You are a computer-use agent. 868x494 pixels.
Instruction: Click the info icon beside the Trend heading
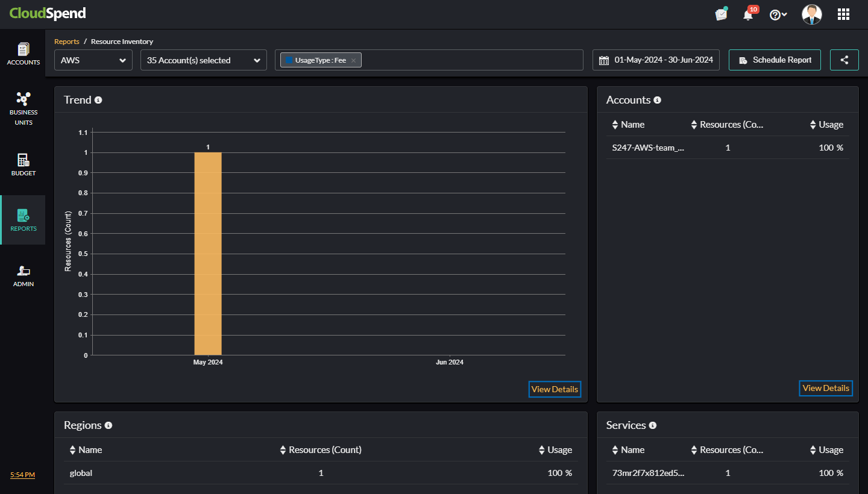(98, 100)
